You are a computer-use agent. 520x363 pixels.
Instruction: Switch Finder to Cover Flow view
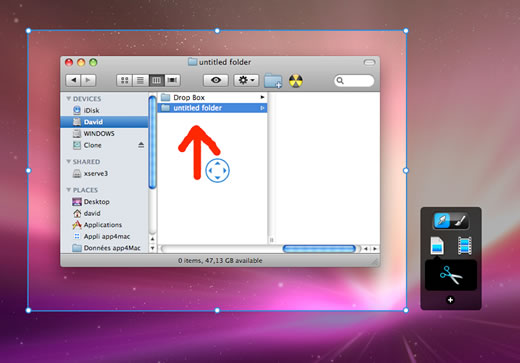(x=172, y=80)
